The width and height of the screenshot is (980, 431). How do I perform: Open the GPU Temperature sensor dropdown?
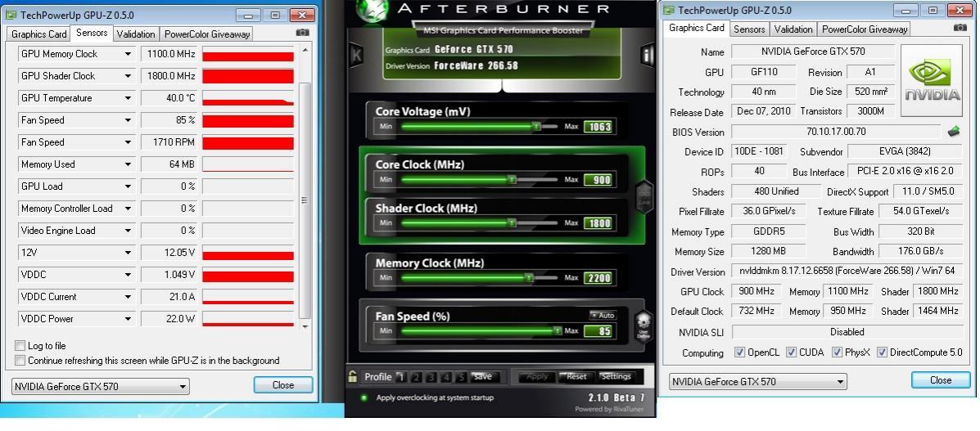coord(128,98)
